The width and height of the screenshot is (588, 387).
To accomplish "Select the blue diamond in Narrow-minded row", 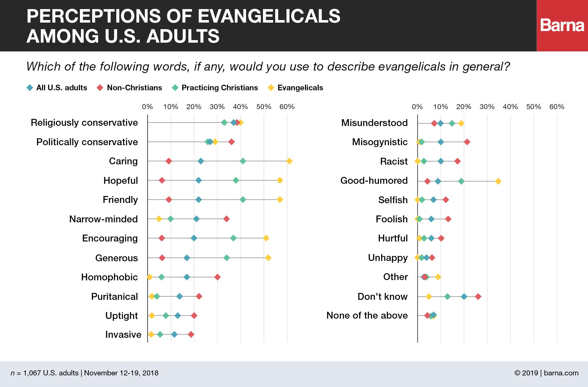I will click(196, 219).
